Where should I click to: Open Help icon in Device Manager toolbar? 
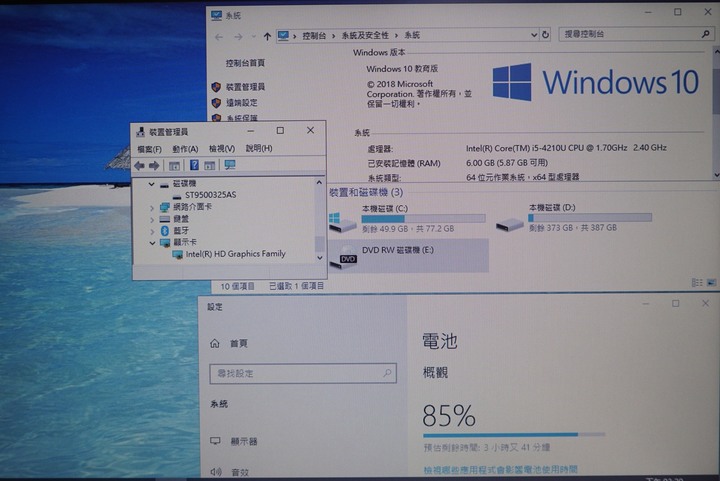pos(194,165)
